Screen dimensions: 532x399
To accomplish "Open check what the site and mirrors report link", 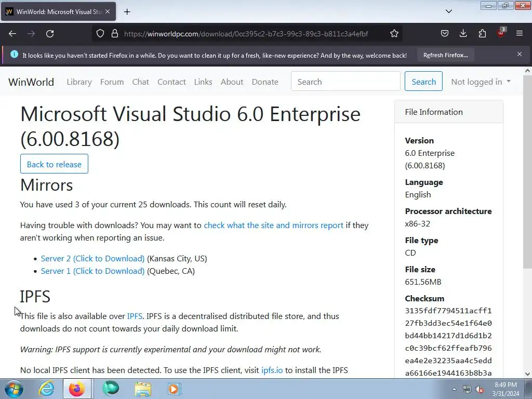I will tap(273, 225).
